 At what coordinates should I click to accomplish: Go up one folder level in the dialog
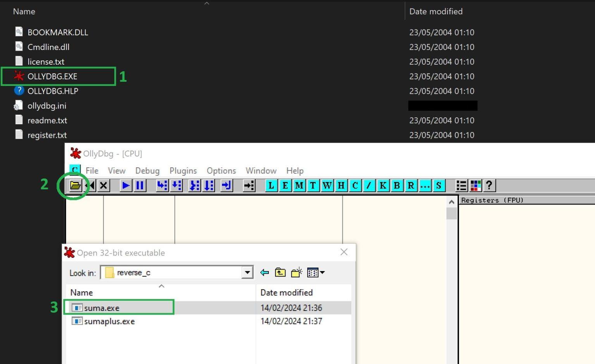coord(280,272)
